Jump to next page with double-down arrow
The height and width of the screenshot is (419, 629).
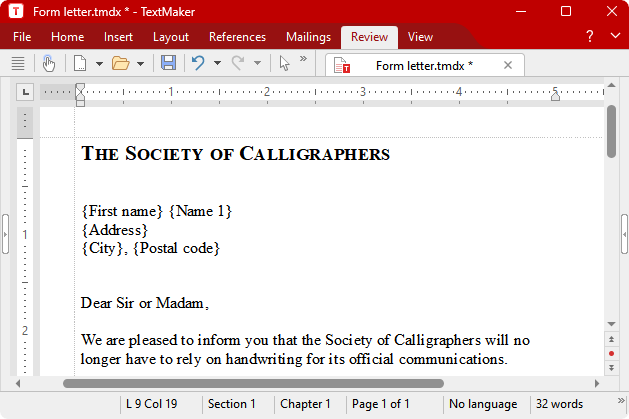click(611, 368)
